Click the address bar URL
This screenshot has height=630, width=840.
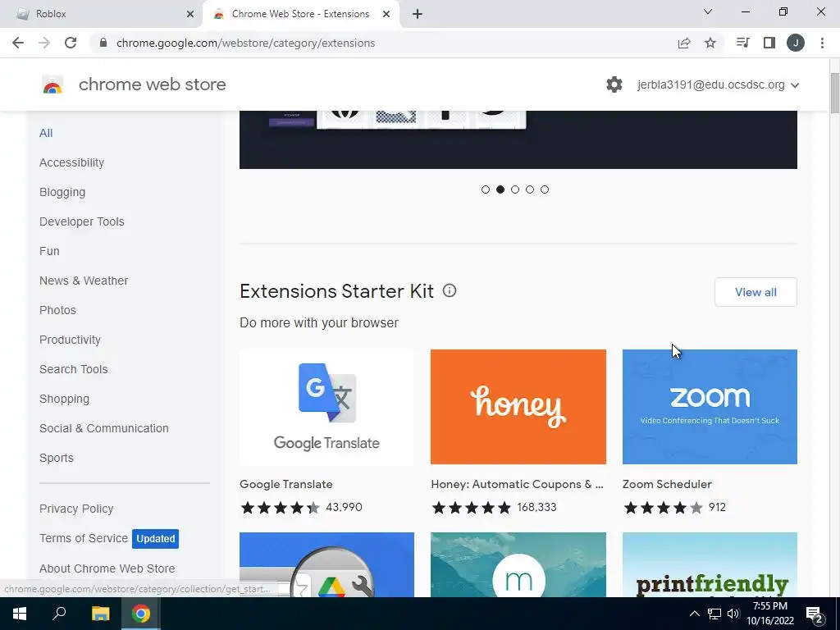tap(245, 43)
